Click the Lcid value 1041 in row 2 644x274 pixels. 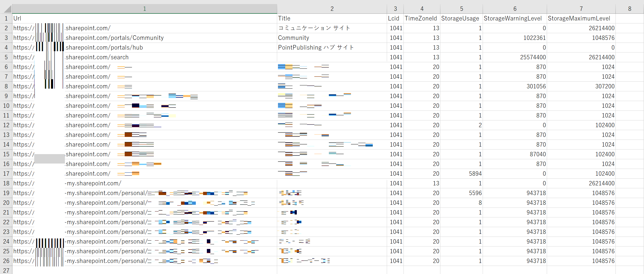point(395,28)
